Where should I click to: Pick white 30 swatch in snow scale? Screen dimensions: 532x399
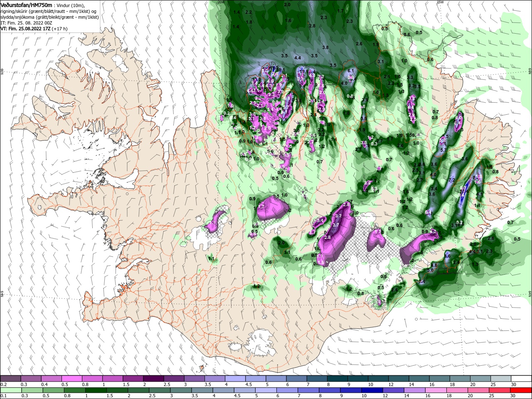(521, 379)
